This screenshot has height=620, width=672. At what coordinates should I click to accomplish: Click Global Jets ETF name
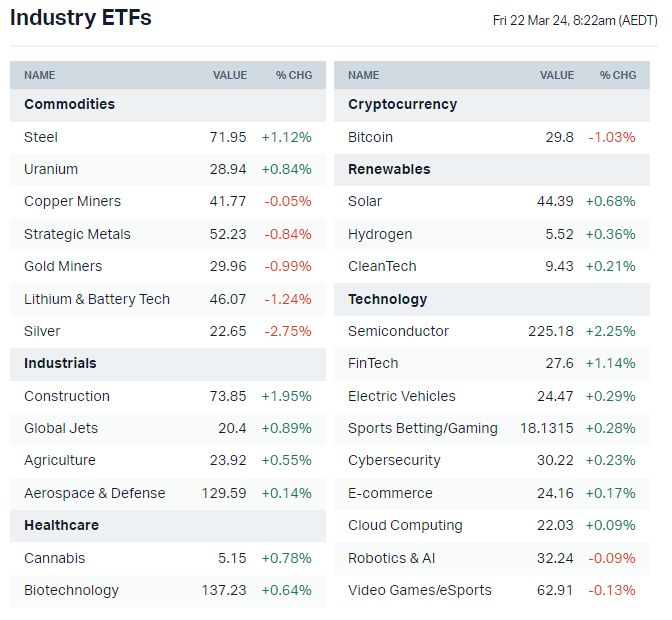coord(60,428)
